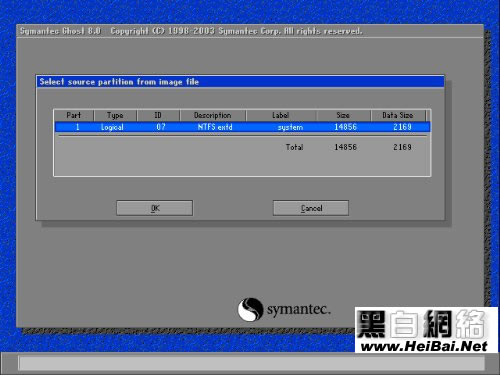Select the Logical NTFS extd partition row
This screenshot has height=375, width=500.
(x=242, y=127)
